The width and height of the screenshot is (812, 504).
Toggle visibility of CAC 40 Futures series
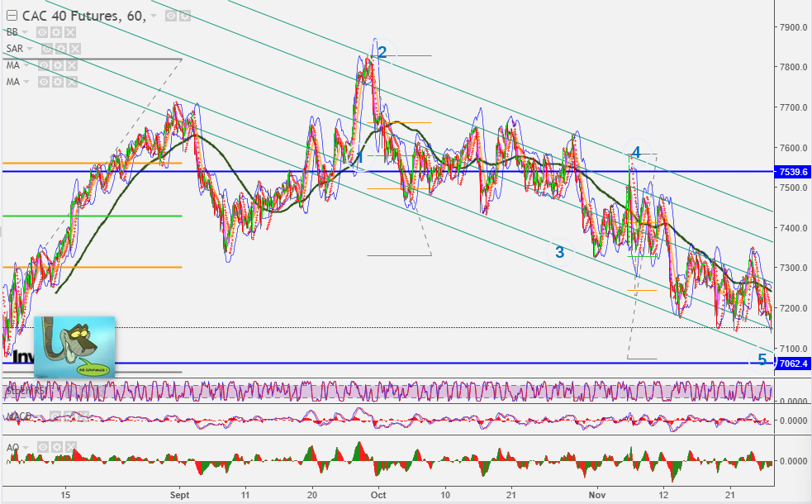170,16
